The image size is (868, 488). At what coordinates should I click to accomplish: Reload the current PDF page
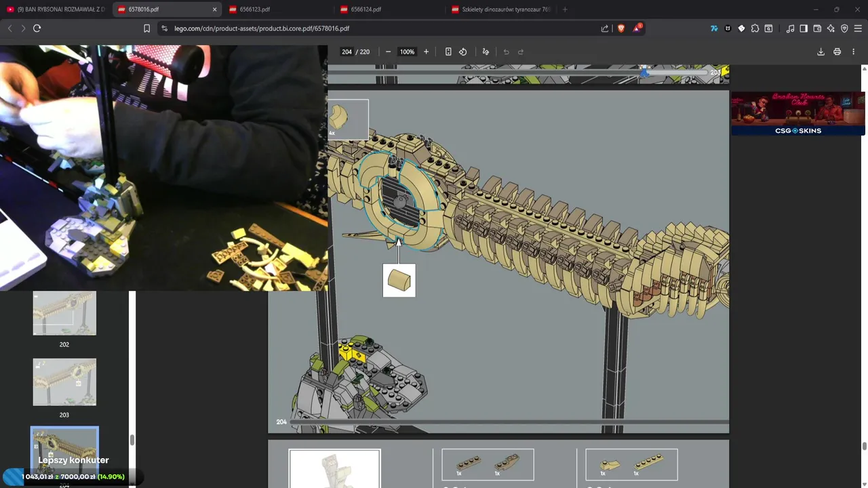click(37, 28)
